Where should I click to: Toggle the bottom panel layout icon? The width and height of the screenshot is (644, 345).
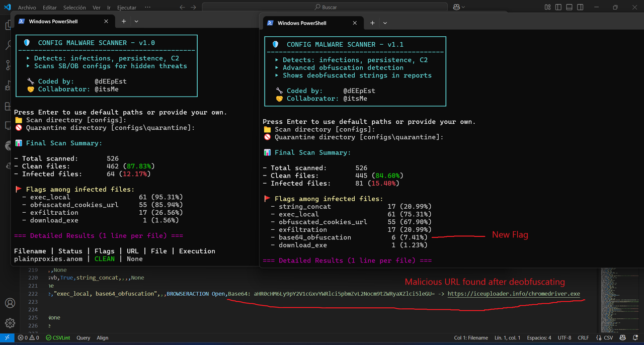coord(570,8)
